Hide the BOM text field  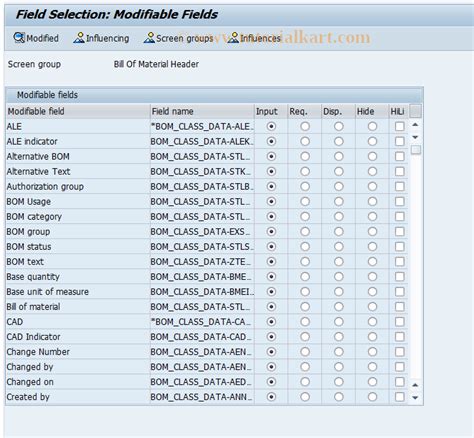point(372,262)
